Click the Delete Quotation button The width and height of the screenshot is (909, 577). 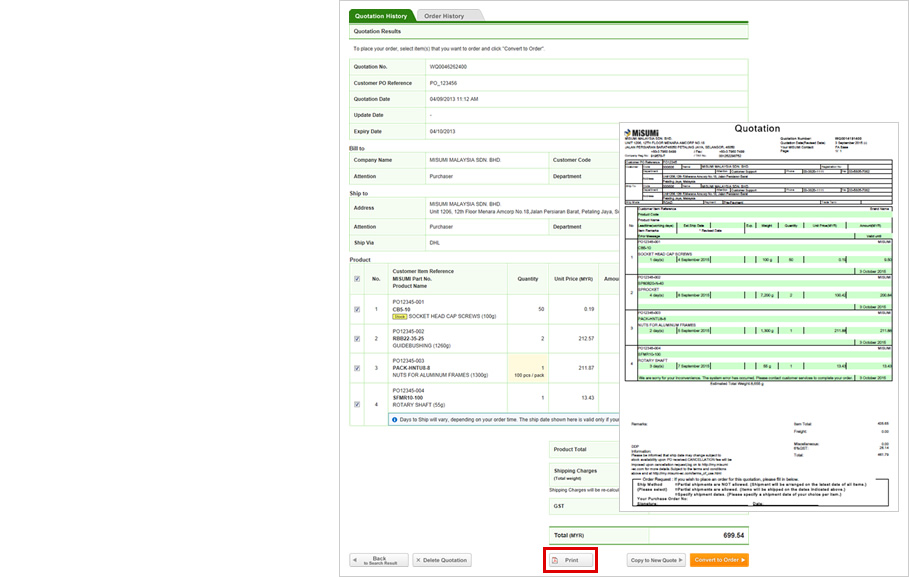pyautogui.click(x=442, y=560)
